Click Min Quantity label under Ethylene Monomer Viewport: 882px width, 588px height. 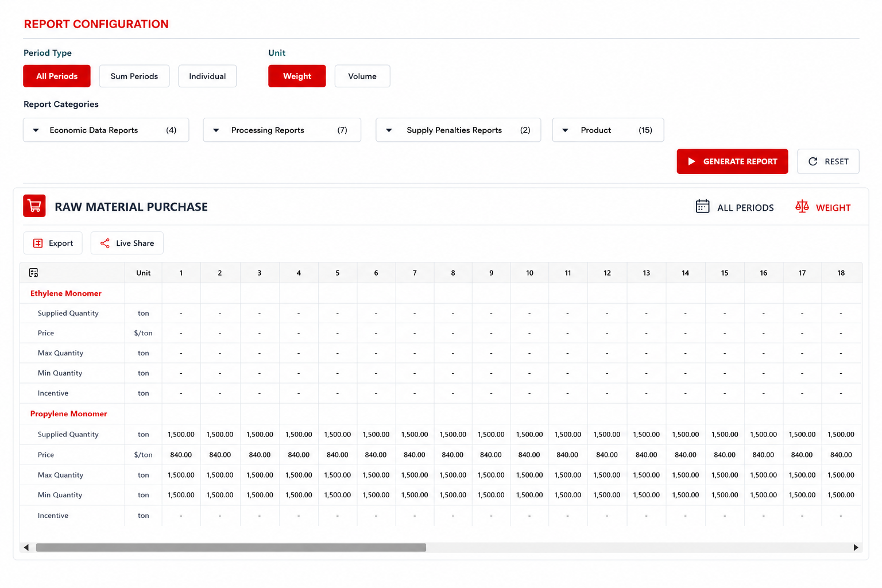tap(60, 373)
